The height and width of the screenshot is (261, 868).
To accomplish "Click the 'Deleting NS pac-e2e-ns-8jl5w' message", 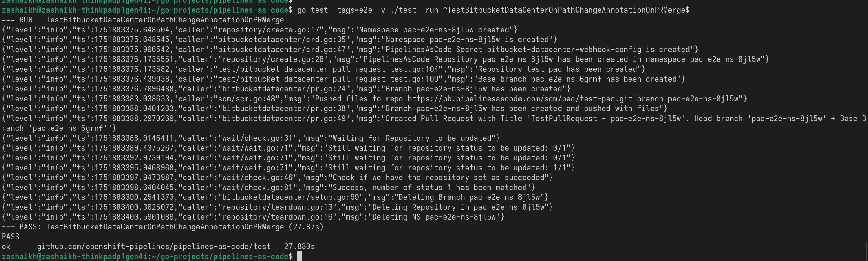I will pyautogui.click(x=435, y=217).
